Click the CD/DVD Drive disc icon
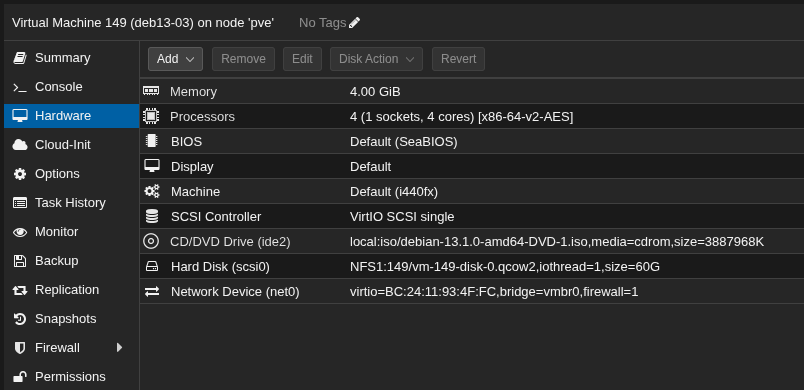This screenshot has height=390, width=804. [151, 241]
